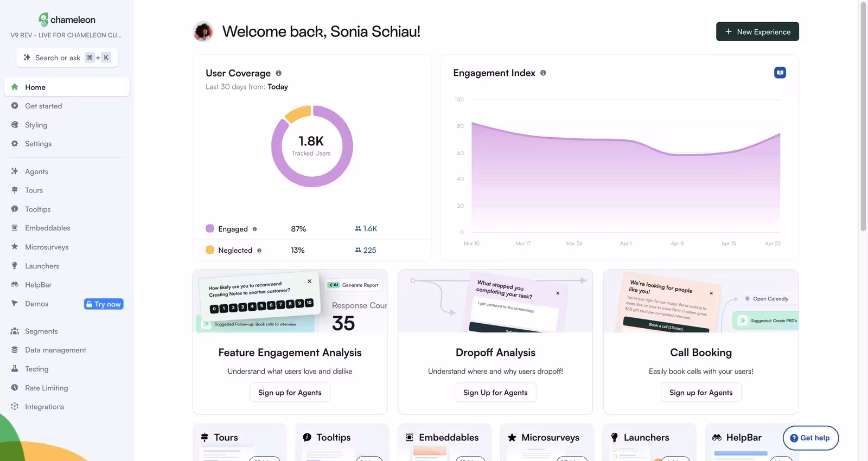868x461 pixels.
Task: Click the Embeddables icon in sidebar
Action: tap(15, 228)
